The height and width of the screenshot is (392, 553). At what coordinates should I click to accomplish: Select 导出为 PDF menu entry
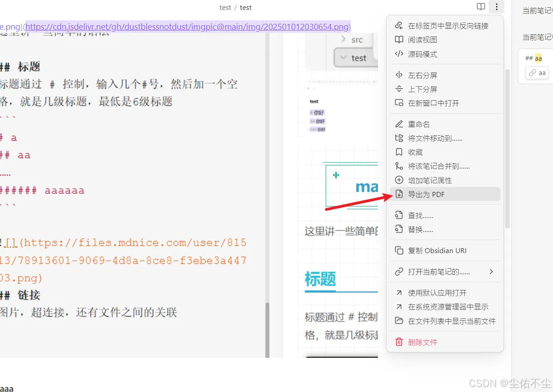tap(445, 194)
